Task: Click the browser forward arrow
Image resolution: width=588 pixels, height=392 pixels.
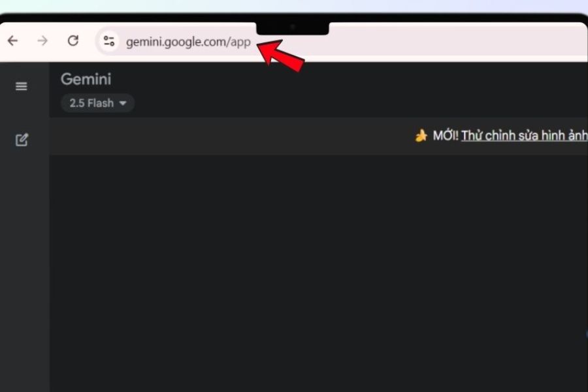Action: [x=42, y=41]
